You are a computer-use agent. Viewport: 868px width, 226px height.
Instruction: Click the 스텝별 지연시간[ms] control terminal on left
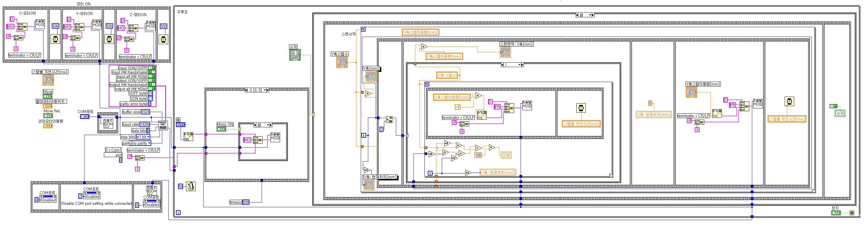tap(48, 80)
